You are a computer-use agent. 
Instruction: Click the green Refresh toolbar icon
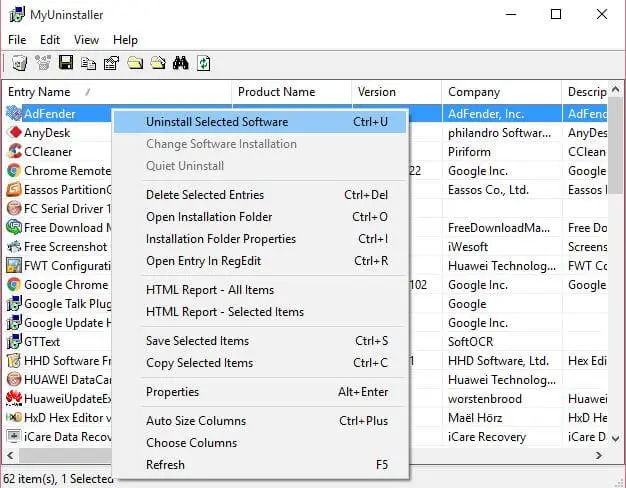(x=204, y=63)
